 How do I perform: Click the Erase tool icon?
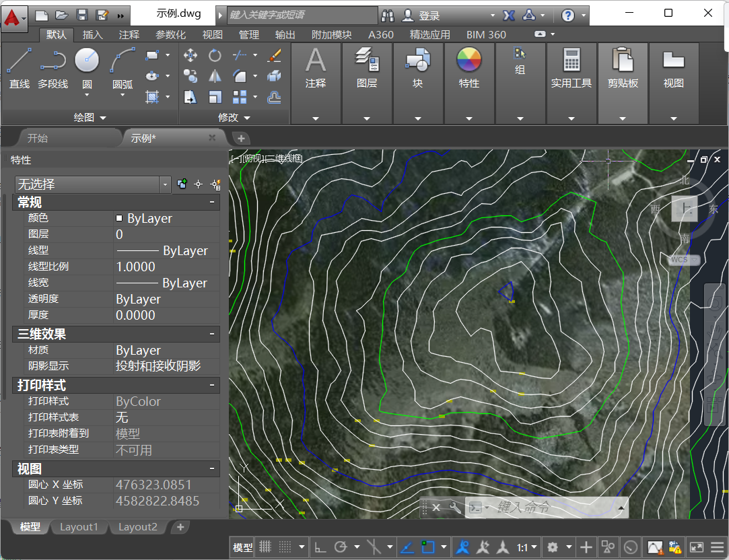(x=275, y=55)
